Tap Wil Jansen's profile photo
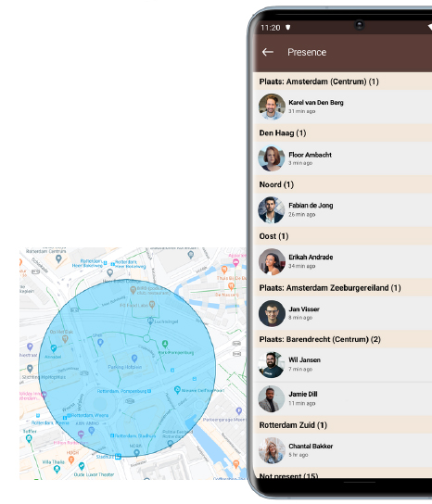 click(x=272, y=365)
